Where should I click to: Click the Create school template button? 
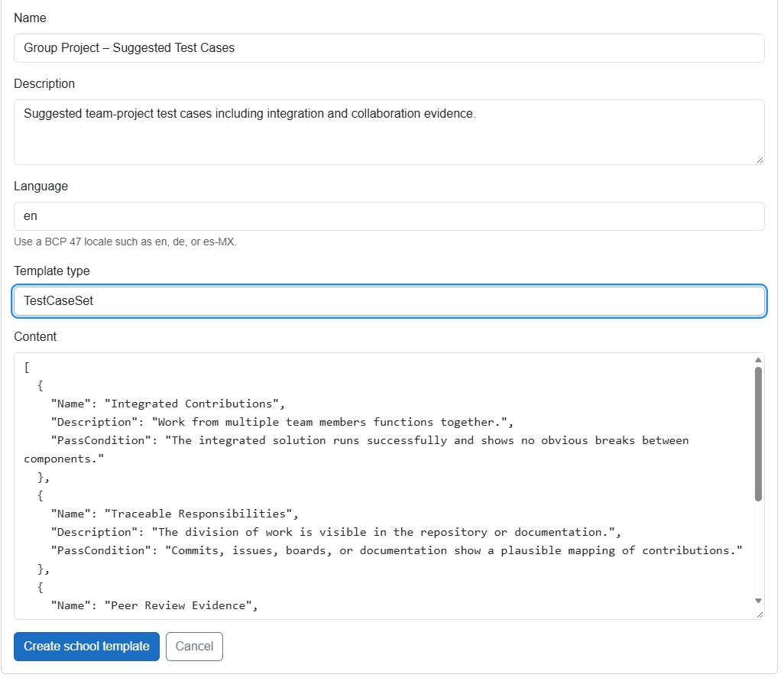coord(86,647)
